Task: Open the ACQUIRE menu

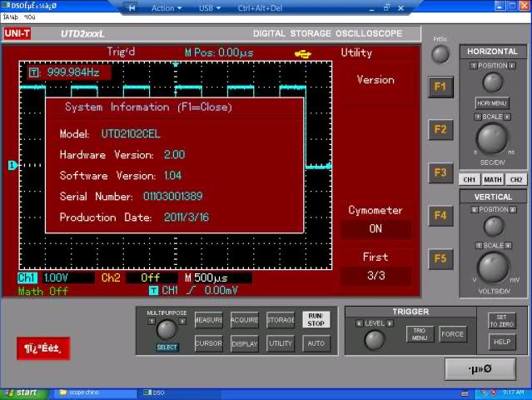Action: pos(245,320)
